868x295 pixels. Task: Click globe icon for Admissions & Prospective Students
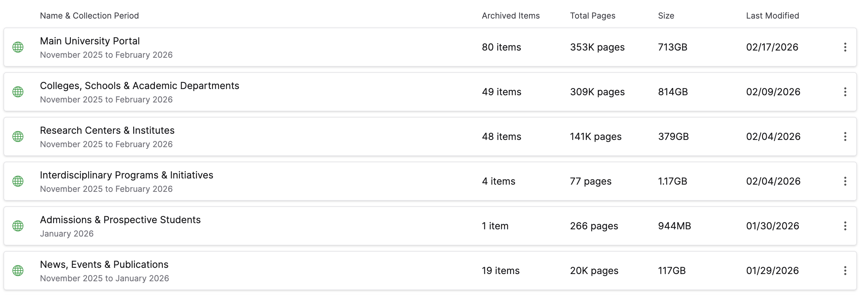click(x=18, y=226)
